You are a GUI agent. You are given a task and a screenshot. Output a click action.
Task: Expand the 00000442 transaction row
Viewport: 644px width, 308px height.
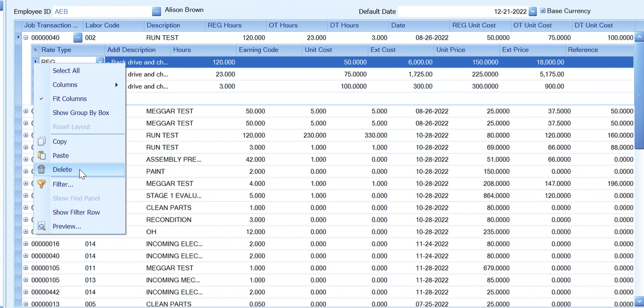click(25, 292)
